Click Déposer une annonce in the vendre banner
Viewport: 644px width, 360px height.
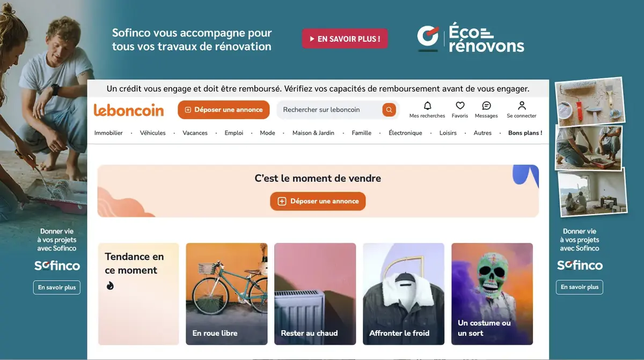[317, 201]
